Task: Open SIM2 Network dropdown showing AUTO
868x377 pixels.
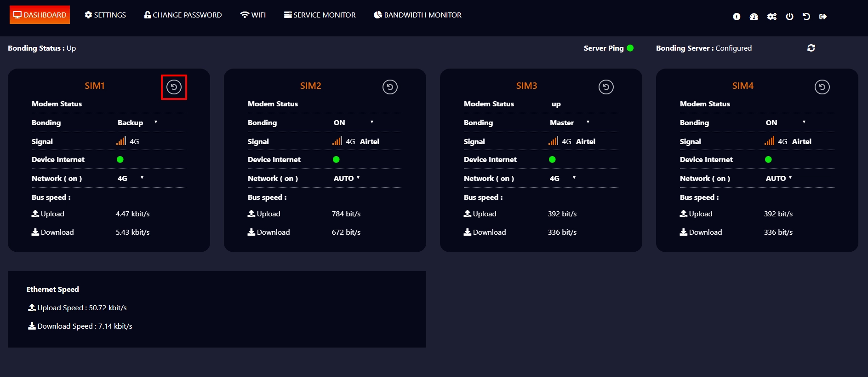Action: pos(347,178)
